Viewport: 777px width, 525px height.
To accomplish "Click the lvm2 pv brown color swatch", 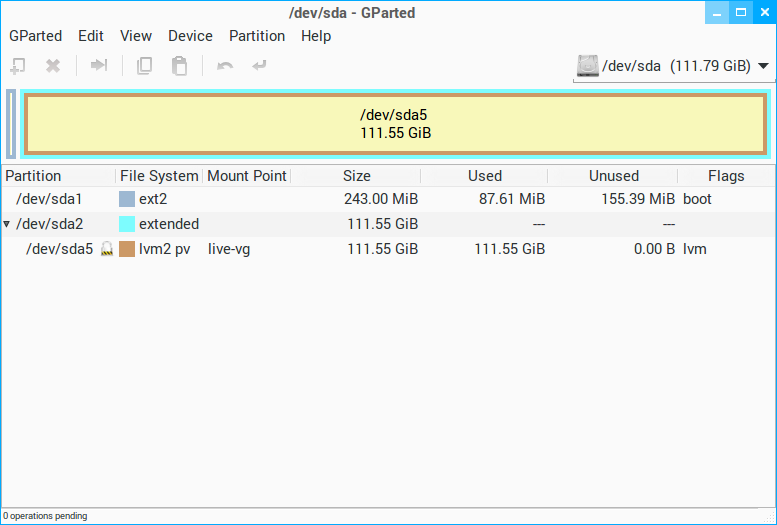I will [127, 249].
